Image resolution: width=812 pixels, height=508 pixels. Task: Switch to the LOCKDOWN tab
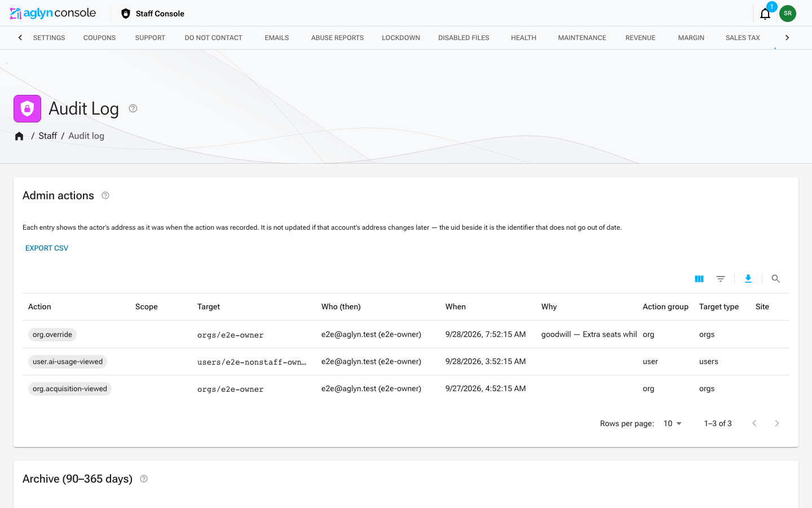(x=401, y=38)
